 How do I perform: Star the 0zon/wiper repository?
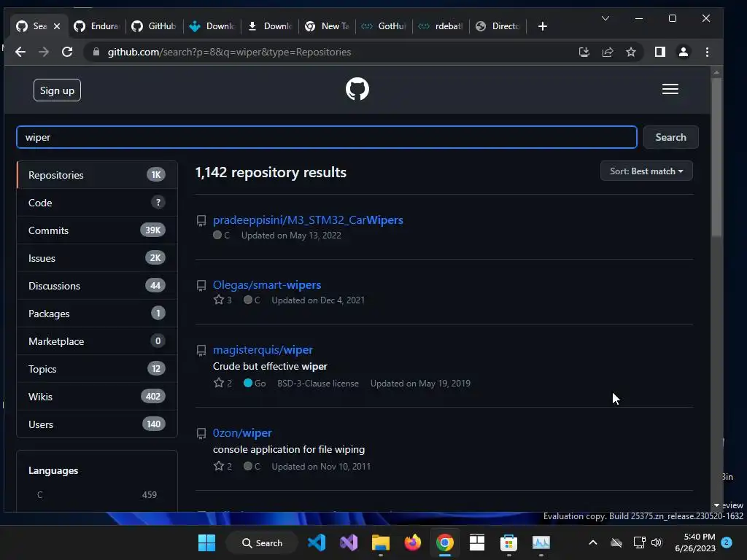[x=219, y=466]
